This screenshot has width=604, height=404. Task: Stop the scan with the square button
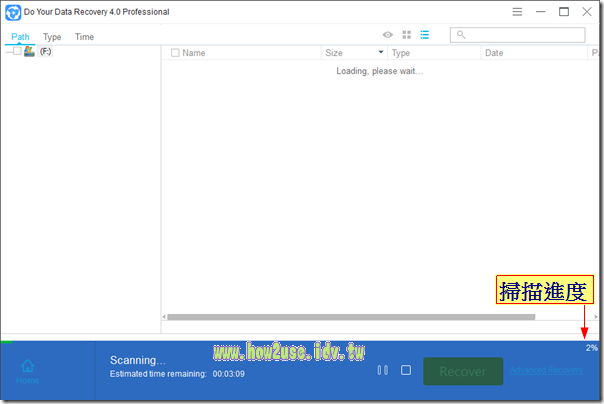(x=405, y=371)
